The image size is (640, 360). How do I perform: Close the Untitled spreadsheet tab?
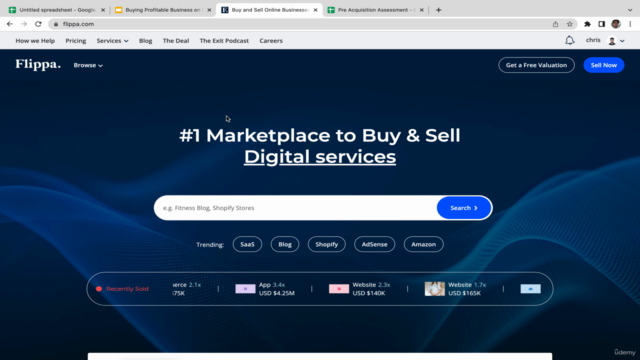click(x=103, y=10)
